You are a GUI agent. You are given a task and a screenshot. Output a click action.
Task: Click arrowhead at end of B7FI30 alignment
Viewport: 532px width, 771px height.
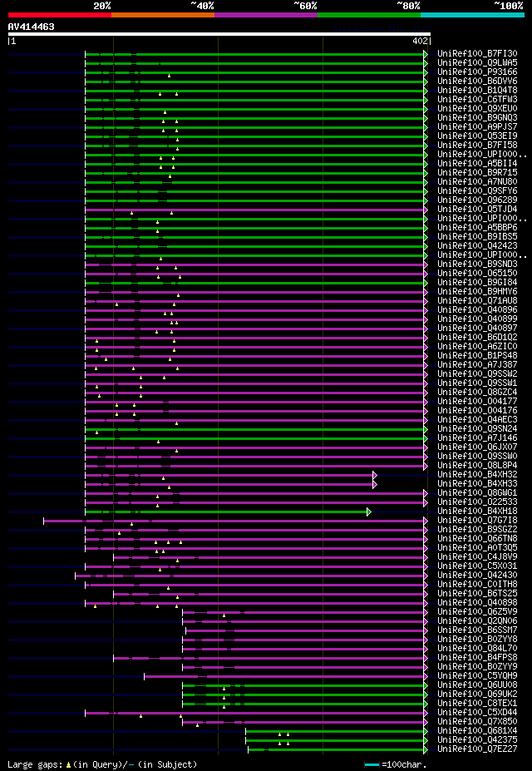click(426, 54)
